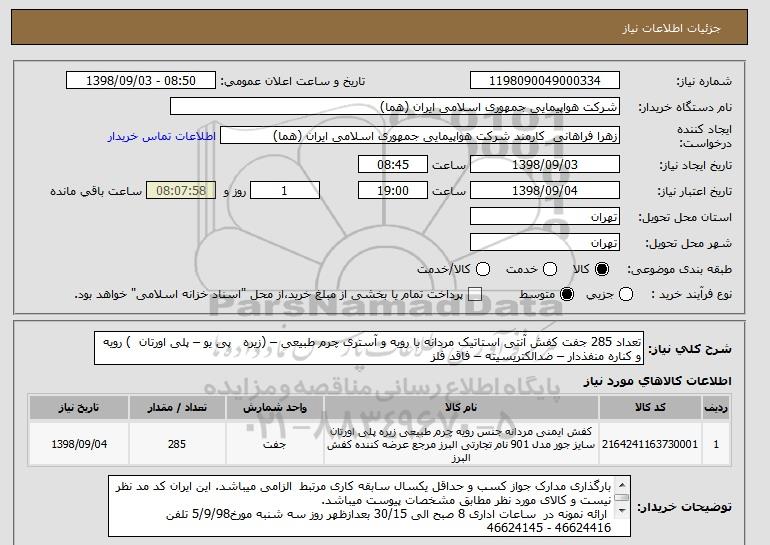Screen dimensions: 770x545
Task: Click the announcement date field 1398/09/03 - 08:50
Action: [x=141, y=81]
